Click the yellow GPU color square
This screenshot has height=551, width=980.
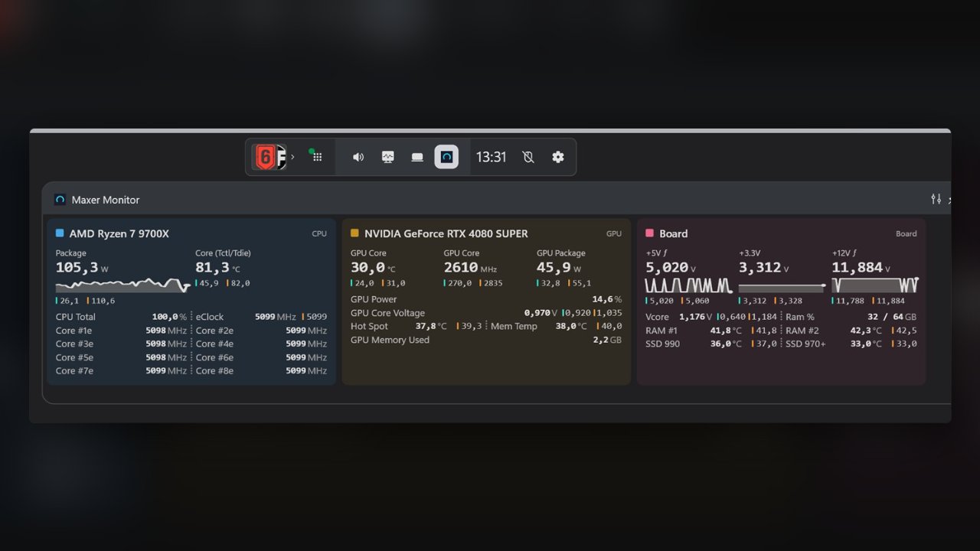[354, 233]
